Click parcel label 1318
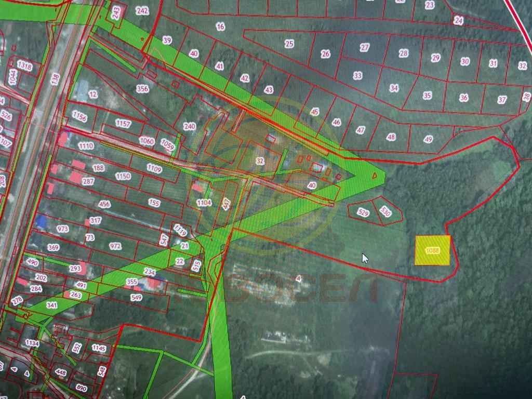532x399 pixels. tap(24, 66)
